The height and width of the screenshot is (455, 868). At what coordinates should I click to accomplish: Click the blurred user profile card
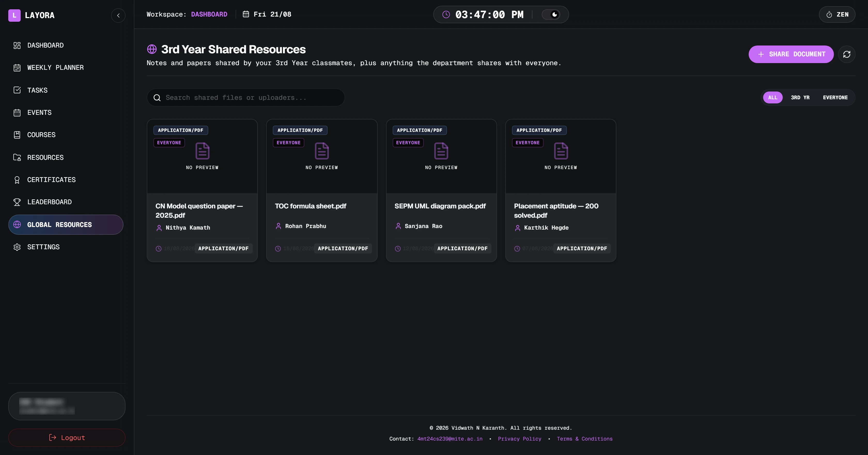(67, 406)
